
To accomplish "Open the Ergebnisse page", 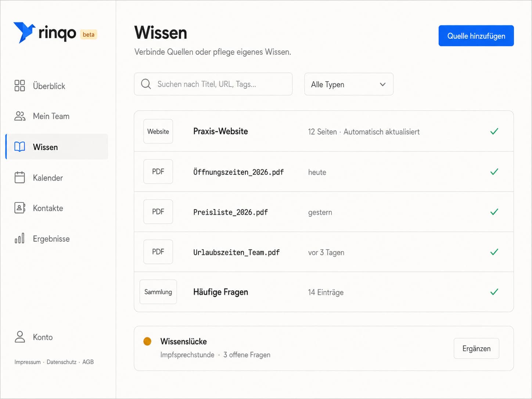I will (57, 239).
